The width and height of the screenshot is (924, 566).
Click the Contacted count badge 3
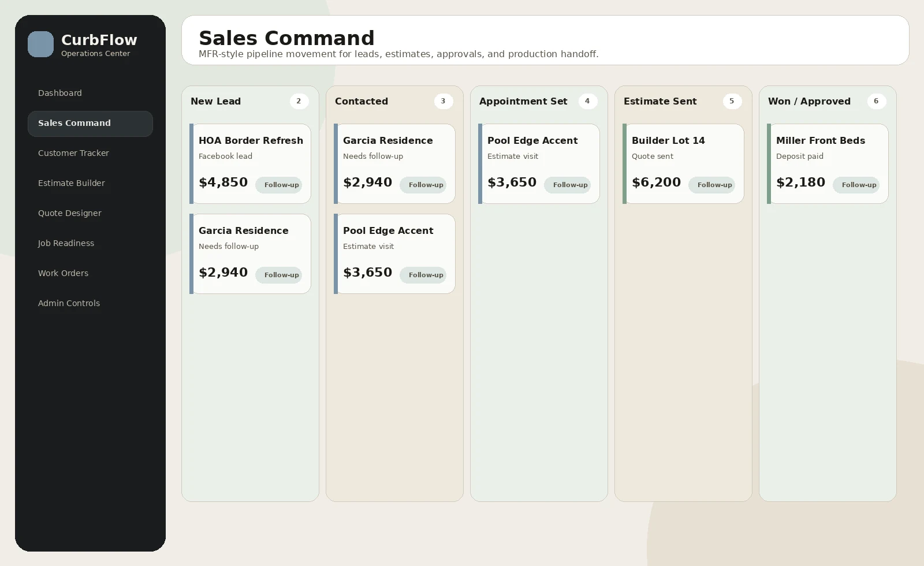[x=444, y=101]
